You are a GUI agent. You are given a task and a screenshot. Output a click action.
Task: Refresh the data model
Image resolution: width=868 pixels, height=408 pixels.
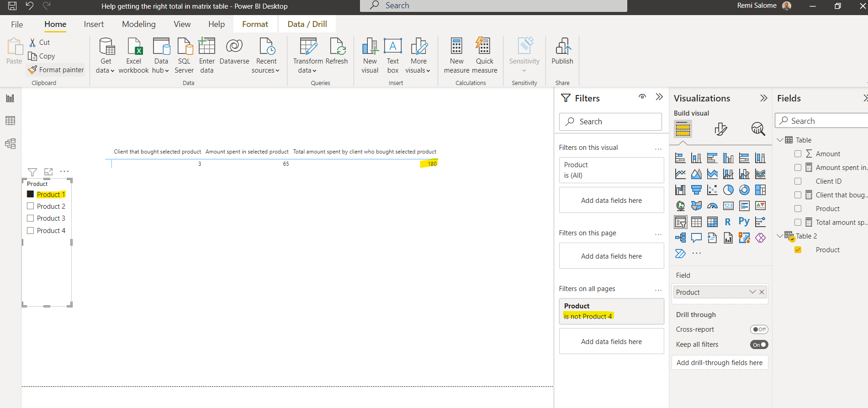pos(337,51)
